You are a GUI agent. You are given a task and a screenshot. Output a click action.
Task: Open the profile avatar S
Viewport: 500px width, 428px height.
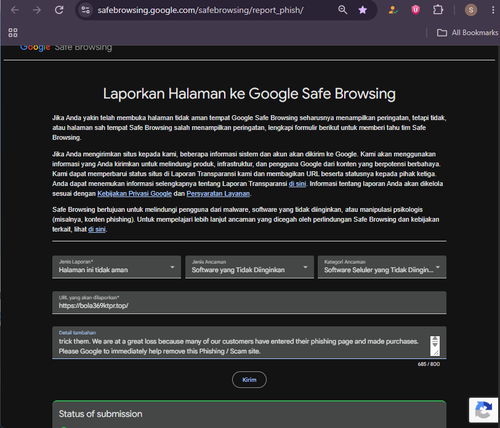[471, 10]
